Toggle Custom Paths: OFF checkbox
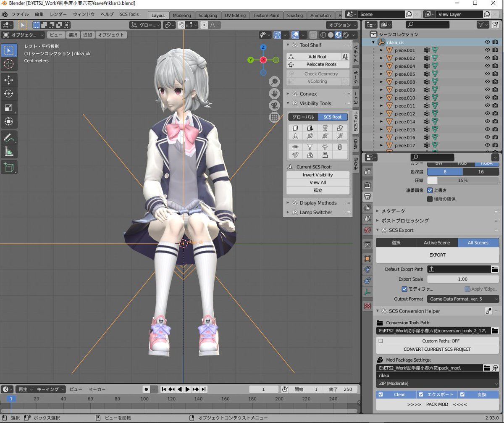This screenshot has width=504, height=423. [x=381, y=341]
